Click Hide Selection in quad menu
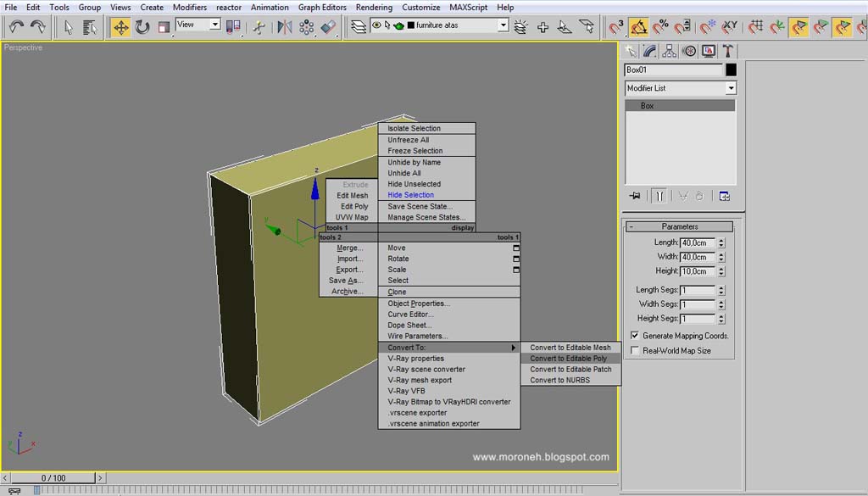This screenshot has height=496, width=868. (x=411, y=195)
